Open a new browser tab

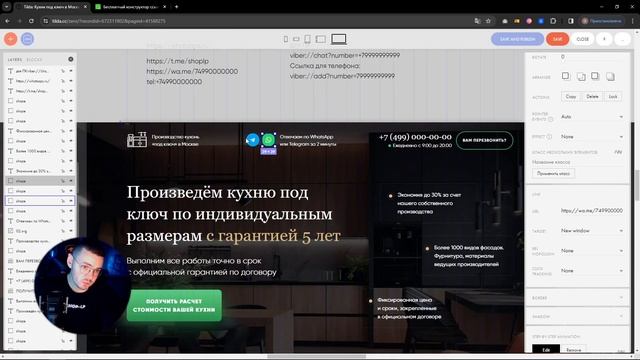coord(176,7)
